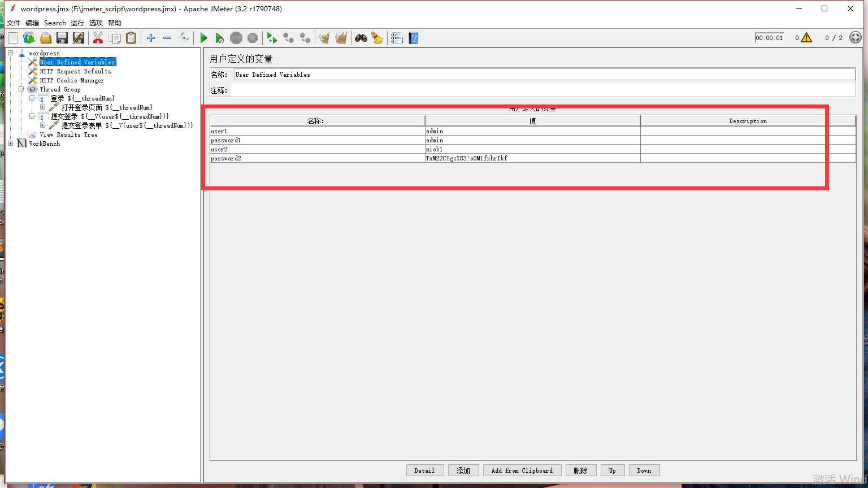Click the 注释 comment input field
868x488 pixels.
coord(543,90)
